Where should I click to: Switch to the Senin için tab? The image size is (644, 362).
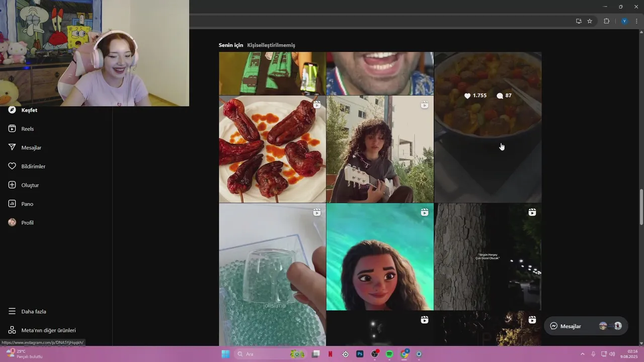pyautogui.click(x=231, y=45)
